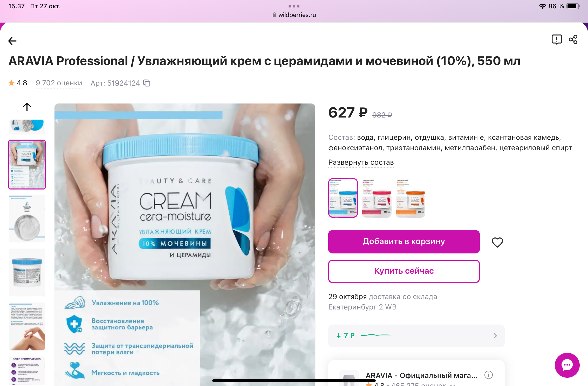Go back with the left arrow icon

click(x=12, y=41)
